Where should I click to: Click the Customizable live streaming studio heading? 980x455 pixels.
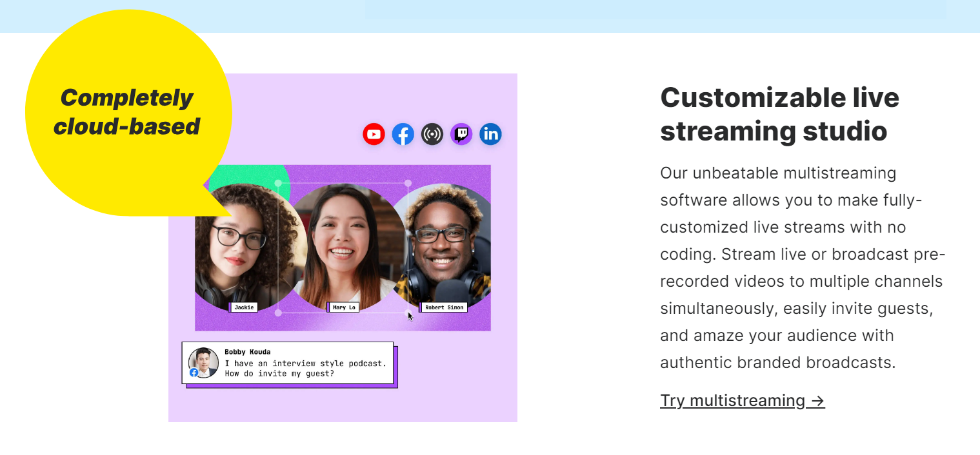(x=779, y=114)
